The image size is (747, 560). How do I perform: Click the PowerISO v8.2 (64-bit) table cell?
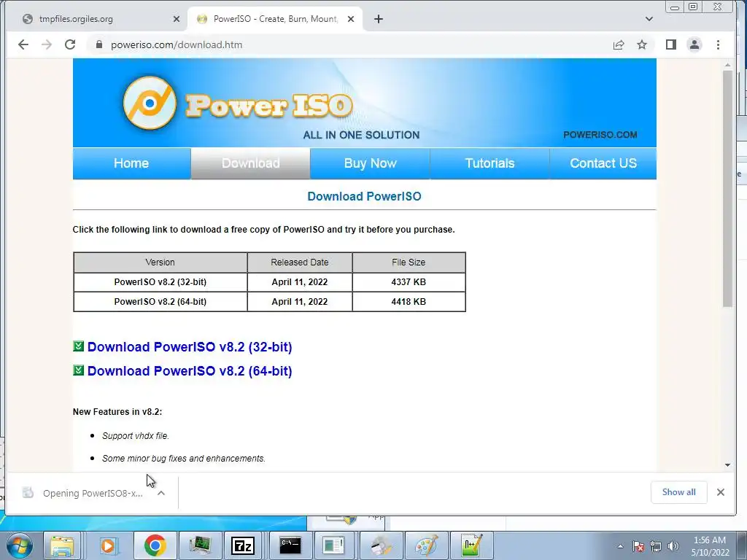point(160,301)
